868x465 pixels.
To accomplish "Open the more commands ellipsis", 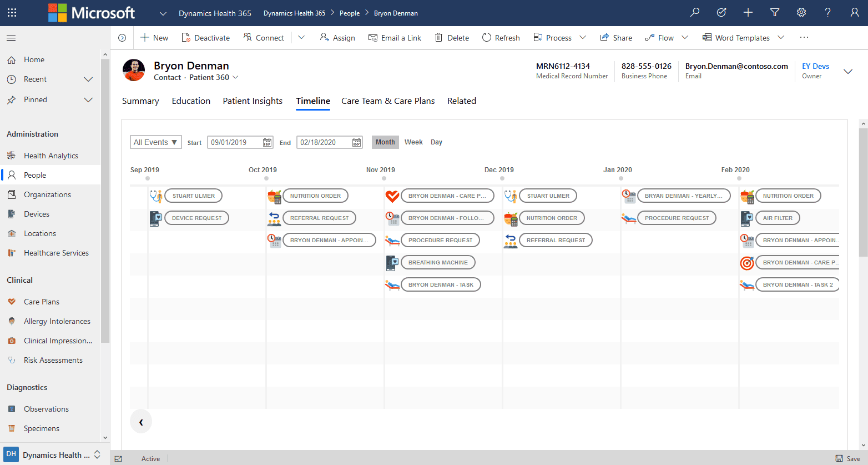I will click(804, 37).
